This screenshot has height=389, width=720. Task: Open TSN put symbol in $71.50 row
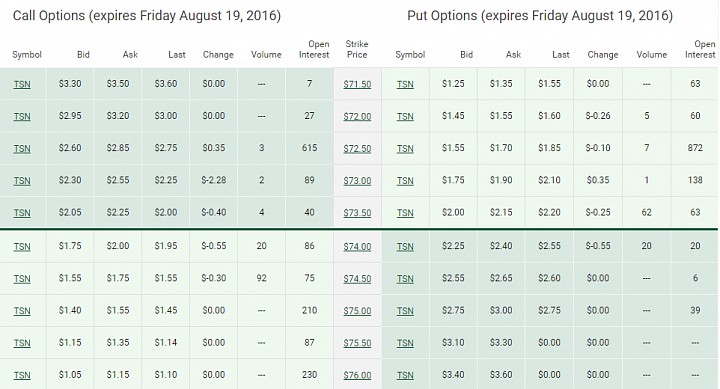pos(405,84)
